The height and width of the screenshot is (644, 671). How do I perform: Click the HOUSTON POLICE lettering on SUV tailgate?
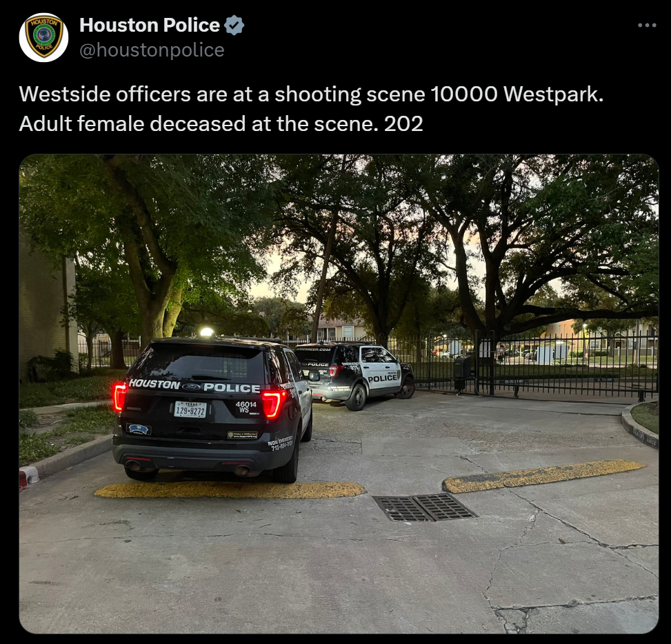pyautogui.click(x=194, y=386)
